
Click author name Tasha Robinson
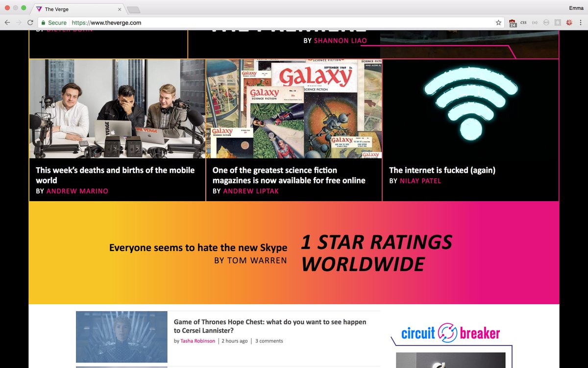click(x=197, y=341)
